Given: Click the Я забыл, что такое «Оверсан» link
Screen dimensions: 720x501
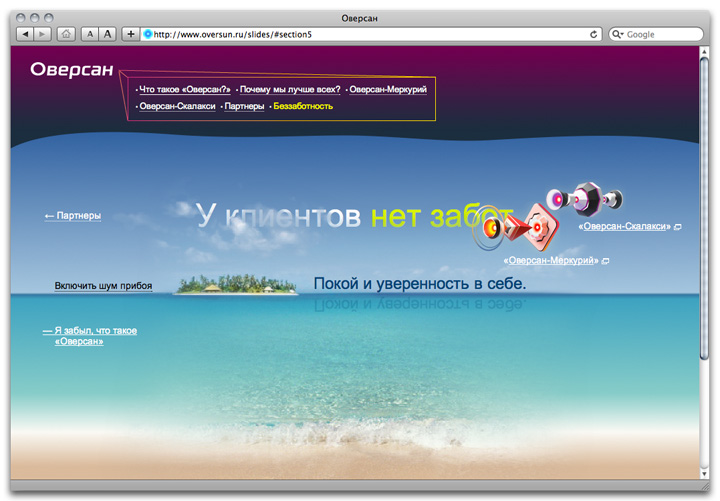Looking at the screenshot, I should click(x=90, y=336).
